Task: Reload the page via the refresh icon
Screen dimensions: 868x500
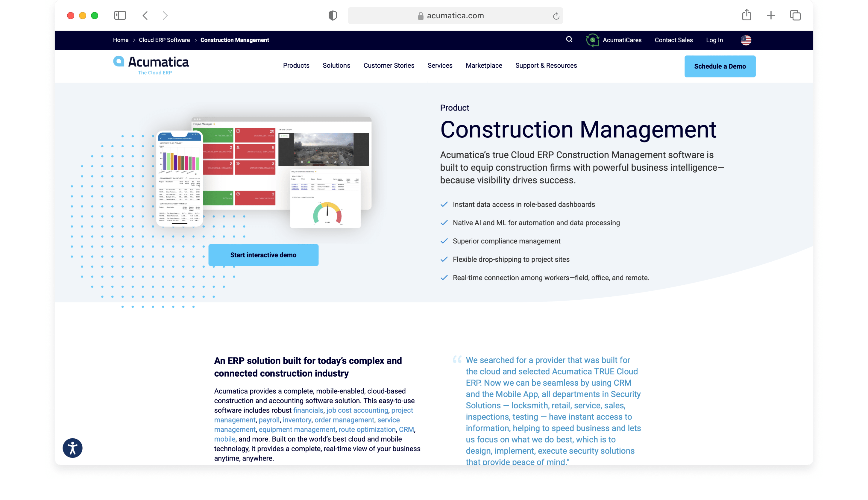Action: coord(556,16)
